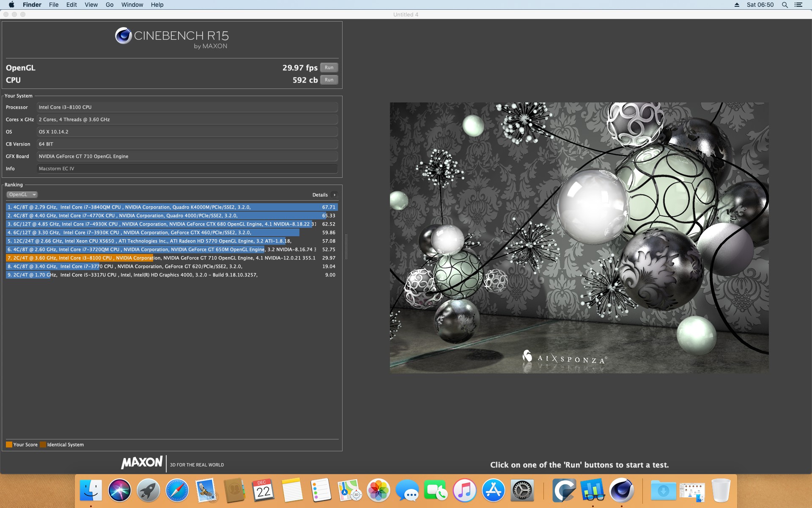The width and height of the screenshot is (812, 508).
Task: Open the Go menu
Action: coord(110,5)
